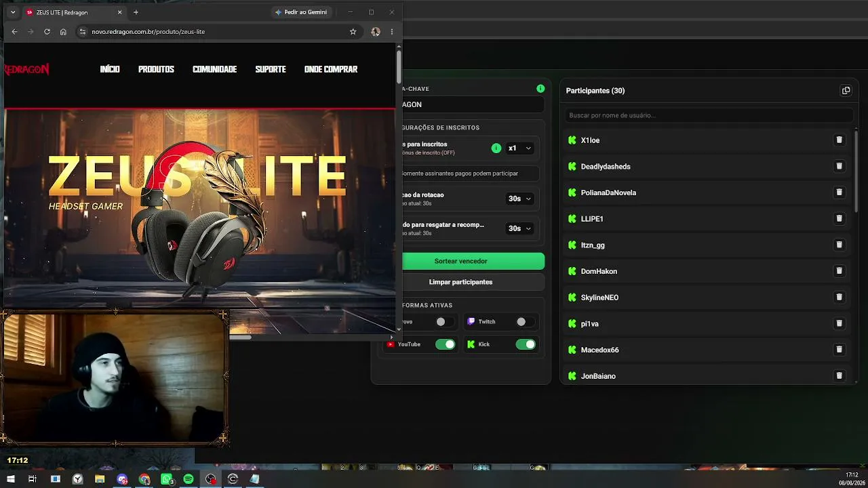
Task: Delete PolianaDaNovela from participants list
Action: point(839,192)
